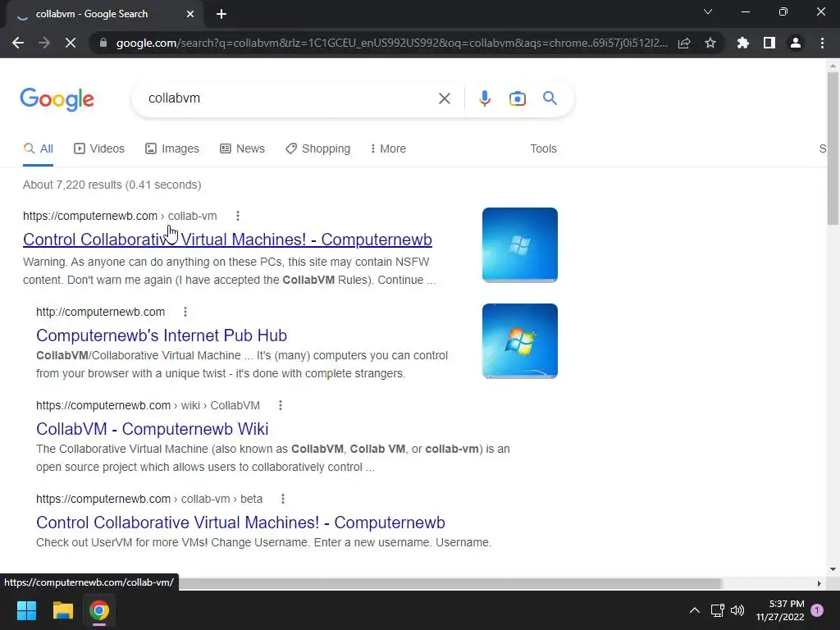Open network status tray icon
The image size is (840, 630).
[717, 610]
